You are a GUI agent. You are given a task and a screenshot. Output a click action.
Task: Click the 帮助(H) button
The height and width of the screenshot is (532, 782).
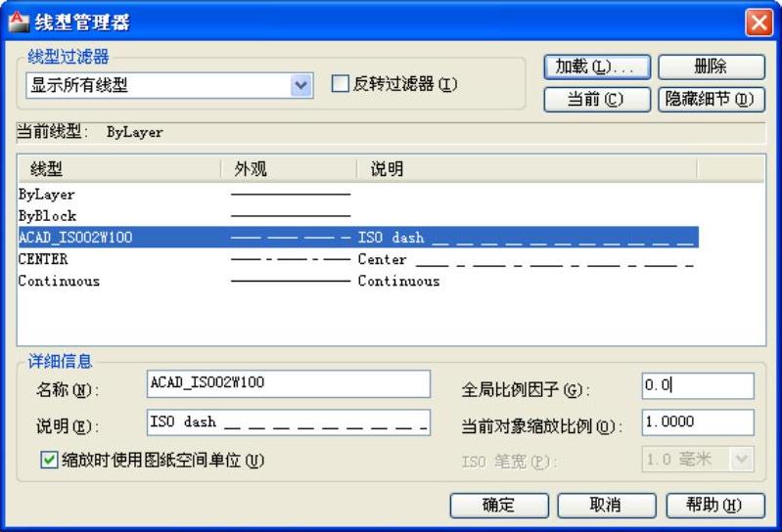point(715,506)
